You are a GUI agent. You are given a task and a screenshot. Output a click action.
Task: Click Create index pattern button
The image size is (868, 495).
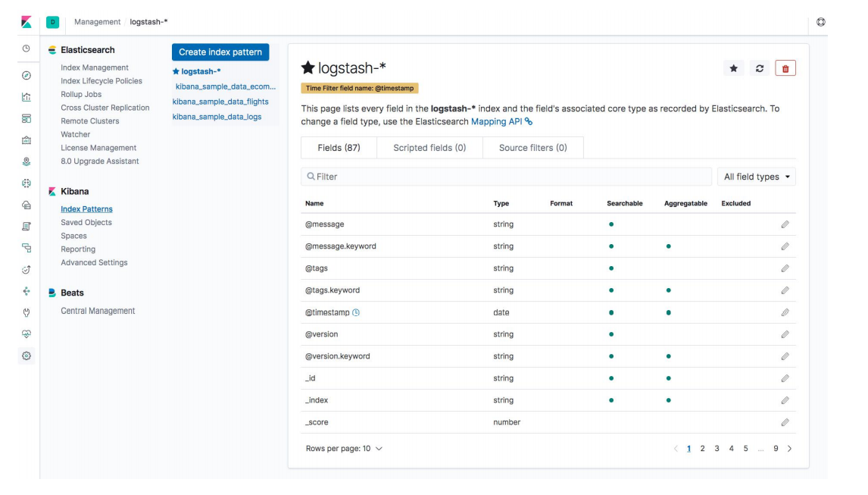pos(220,52)
